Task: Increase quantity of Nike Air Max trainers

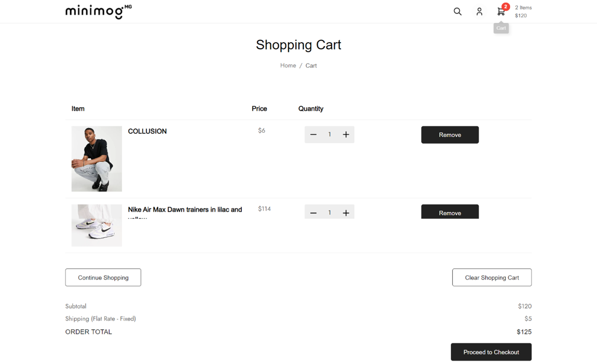Action: [346, 212]
